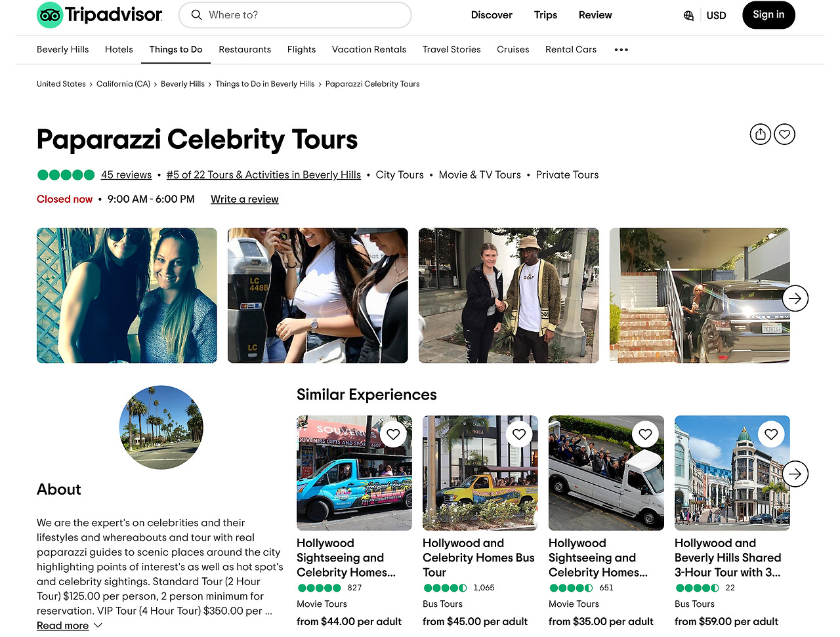This screenshot has width=840, height=637.
Task: Save Paparazzi Celebrity Tours with heart icon
Action: click(x=785, y=134)
